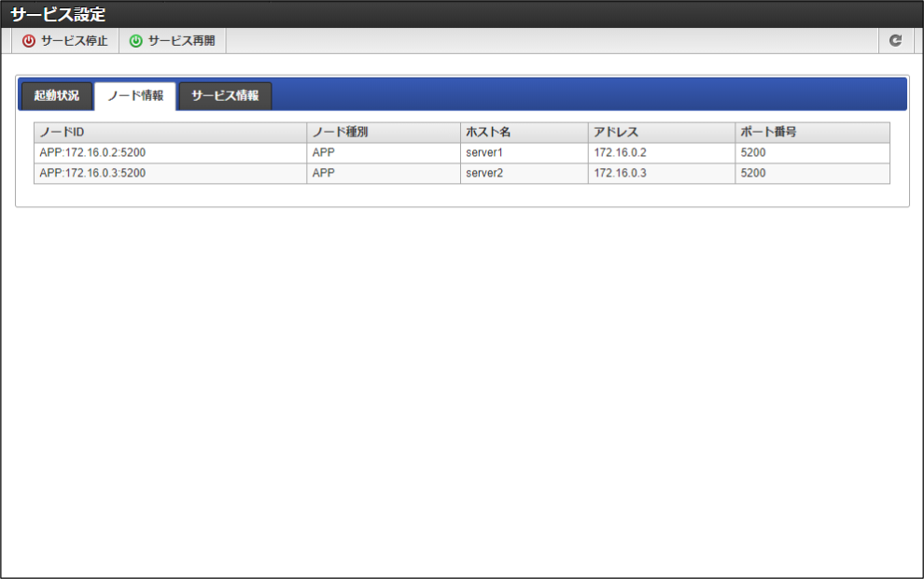Click port 5200 in the server1 row

click(813, 153)
